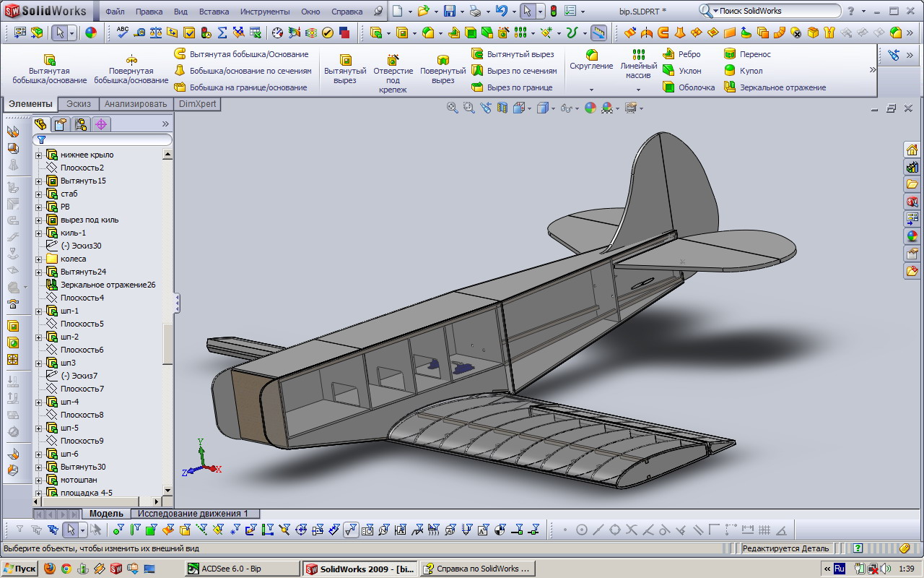Switch to ACDSee 6.0 - Bip taskbar window
This screenshot has height=578, width=924.
click(241, 569)
